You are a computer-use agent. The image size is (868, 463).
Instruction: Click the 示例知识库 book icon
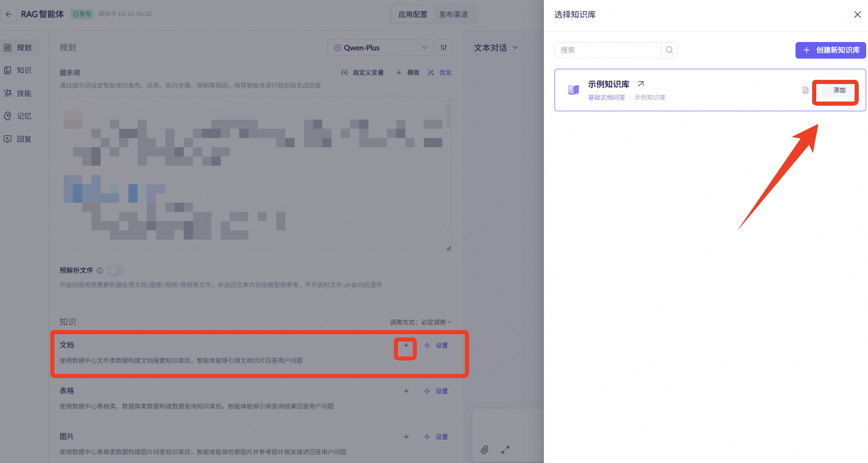[x=573, y=90]
